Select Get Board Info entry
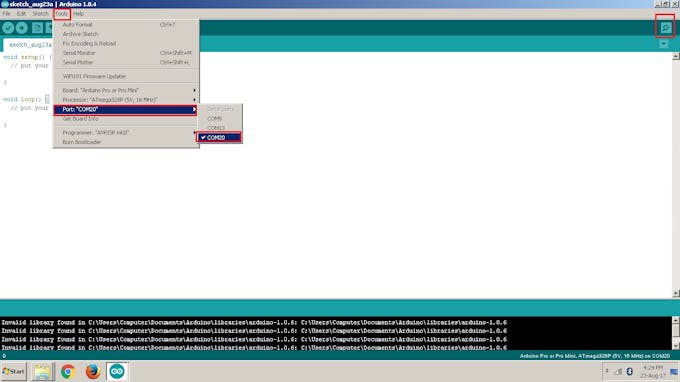The image size is (680, 382). [x=126, y=119]
